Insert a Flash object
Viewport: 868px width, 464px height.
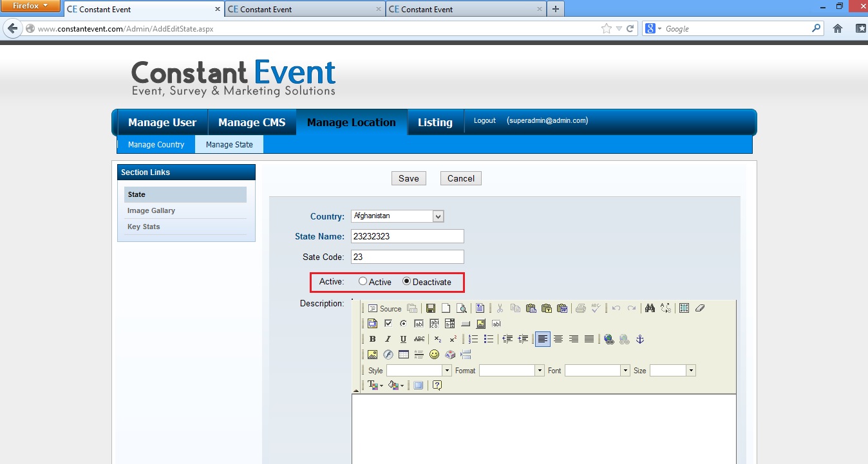point(388,355)
